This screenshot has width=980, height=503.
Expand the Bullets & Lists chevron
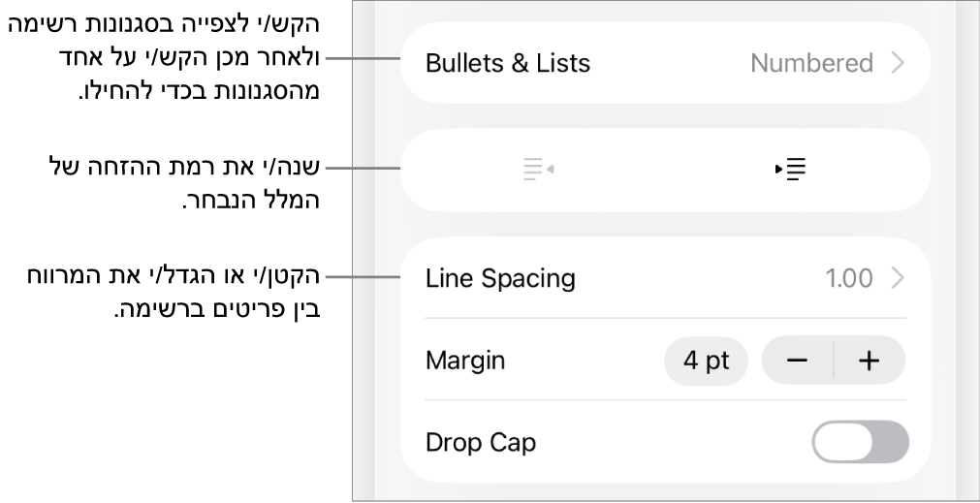pyautogui.click(x=898, y=64)
